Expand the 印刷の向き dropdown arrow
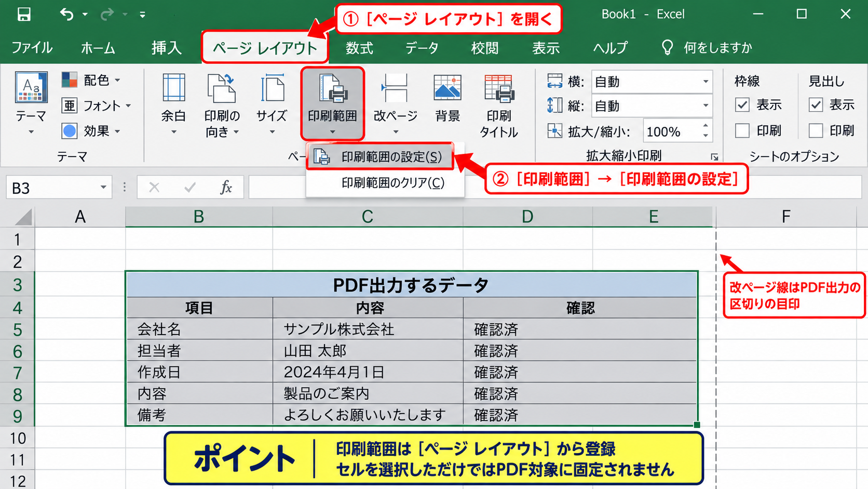 tap(236, 132)
